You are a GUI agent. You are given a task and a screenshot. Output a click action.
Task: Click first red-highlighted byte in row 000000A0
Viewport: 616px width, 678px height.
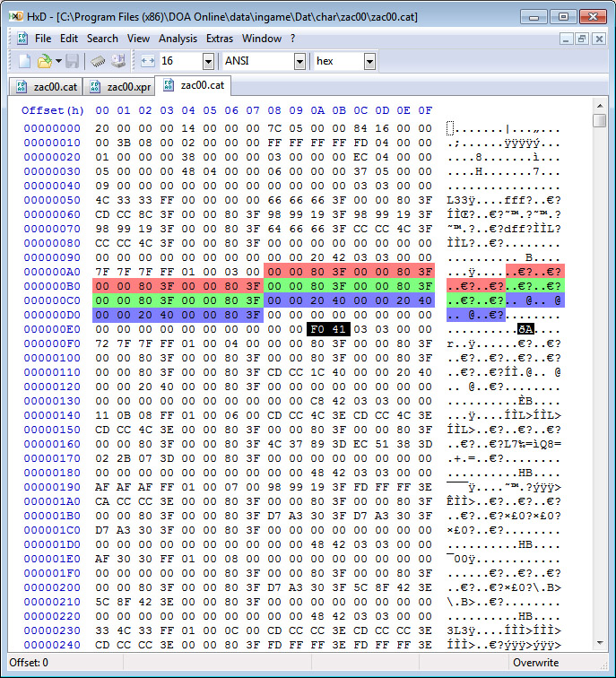274,272
